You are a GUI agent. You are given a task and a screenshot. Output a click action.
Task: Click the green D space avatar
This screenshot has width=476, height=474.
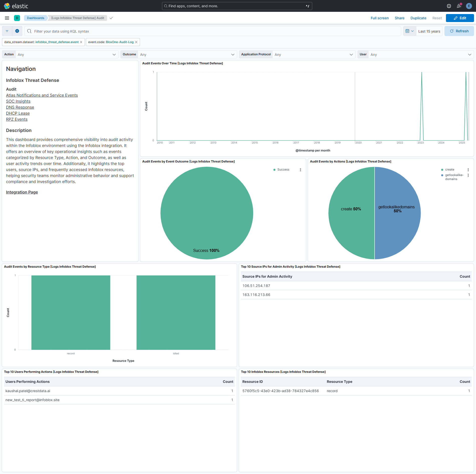click(17, 18)
